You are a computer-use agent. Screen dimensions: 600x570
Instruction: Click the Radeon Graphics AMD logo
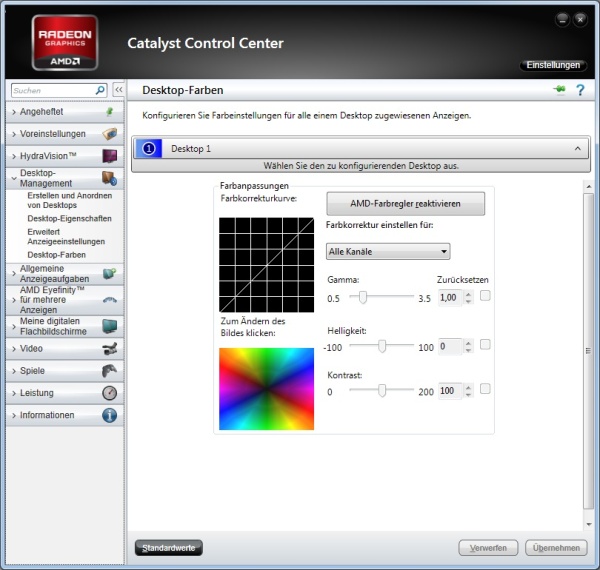click(65, 42)
